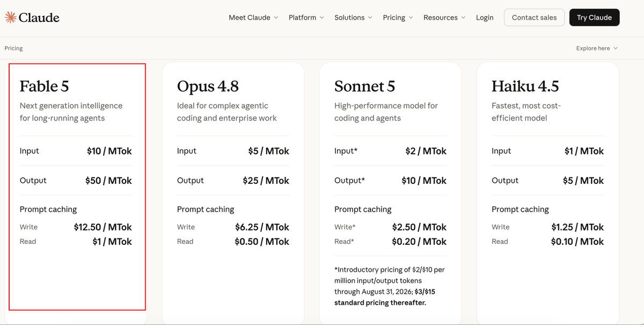
Task: Click the Claude starburst logo icon
Action: [x=10, y=17]
